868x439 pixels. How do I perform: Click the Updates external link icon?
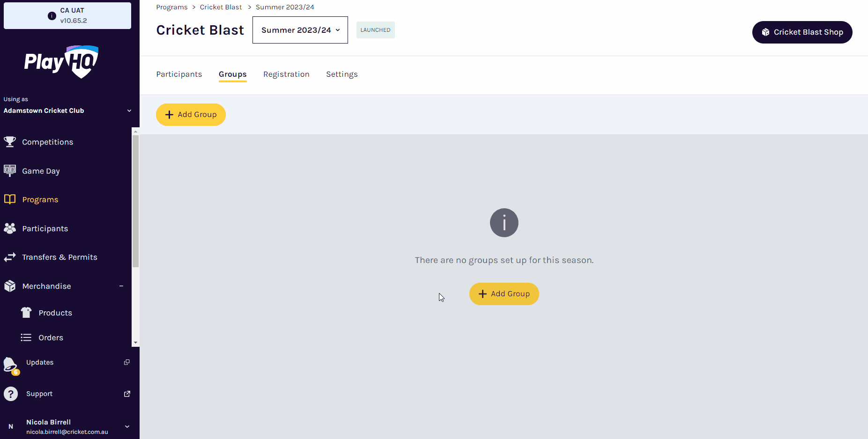point(126,362)
